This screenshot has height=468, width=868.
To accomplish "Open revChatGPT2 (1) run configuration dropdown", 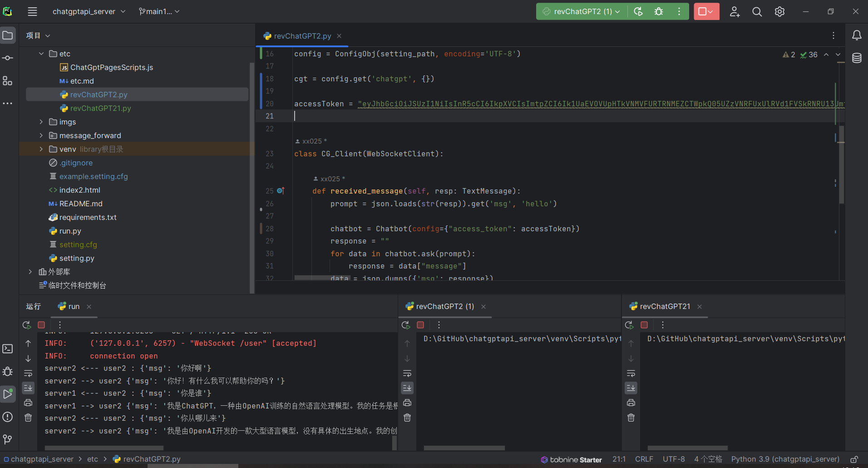I will (582, 11).
